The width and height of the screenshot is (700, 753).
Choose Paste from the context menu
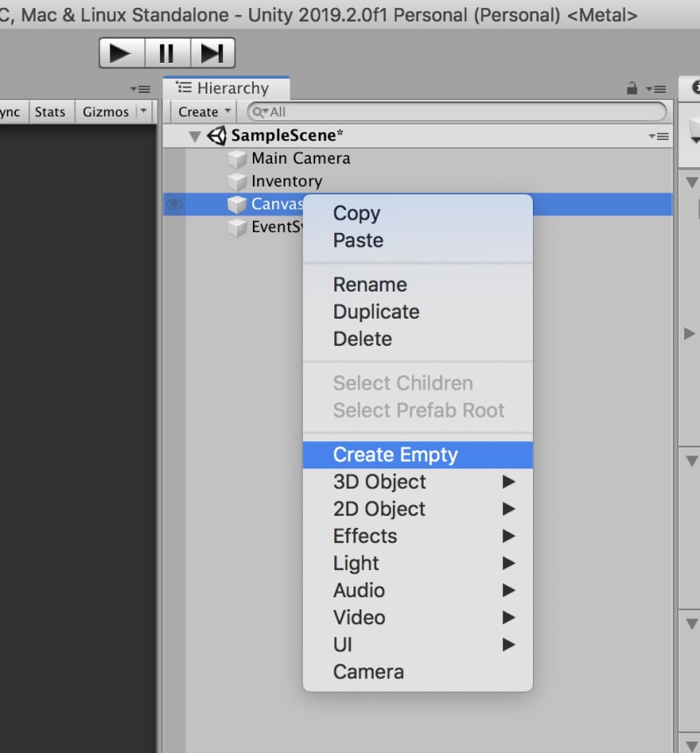[x=417, y=240]
